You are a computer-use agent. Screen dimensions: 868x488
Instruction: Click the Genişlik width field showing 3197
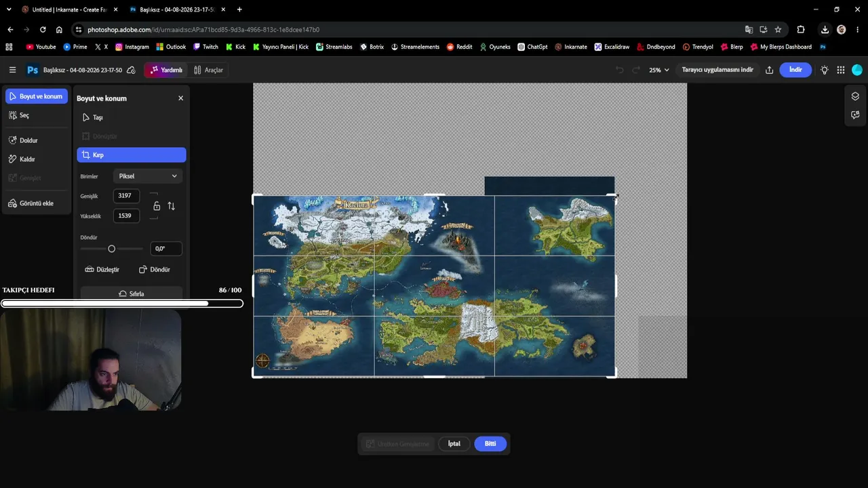pyautogui.click(x=126, y=196)
